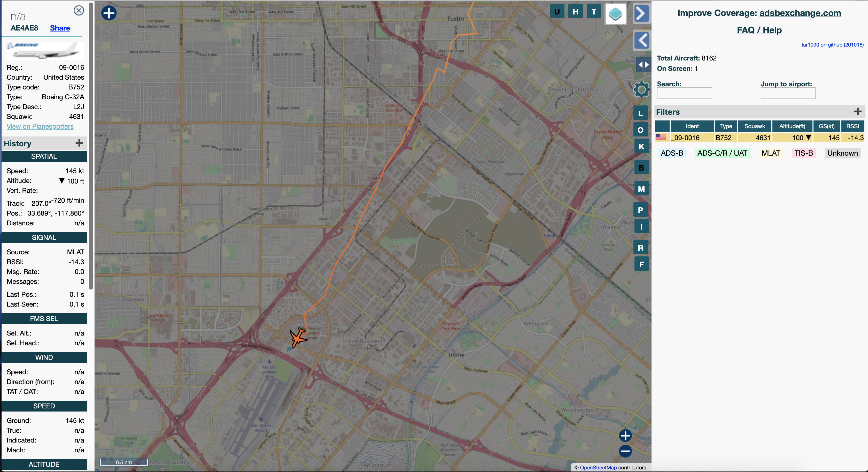Toggle the M map option
Image resolution: width=868 pixels, height=472 pixels.
(x=641, y=189)
